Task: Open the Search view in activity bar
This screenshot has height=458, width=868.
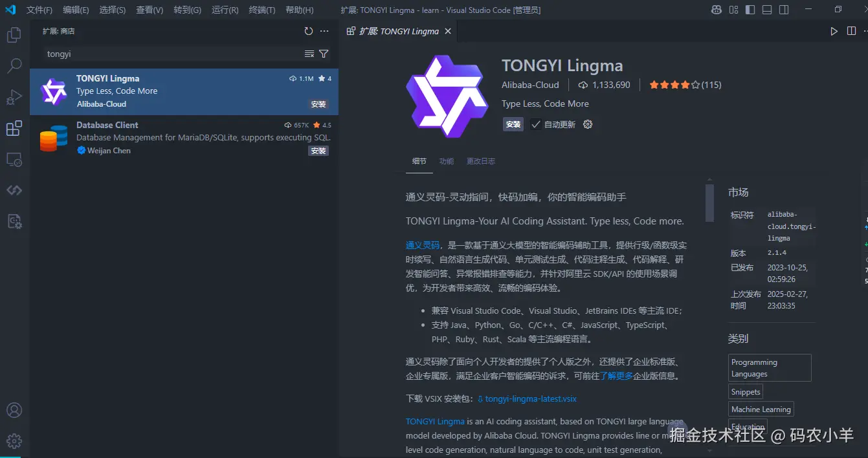Action: coord(14,65)
